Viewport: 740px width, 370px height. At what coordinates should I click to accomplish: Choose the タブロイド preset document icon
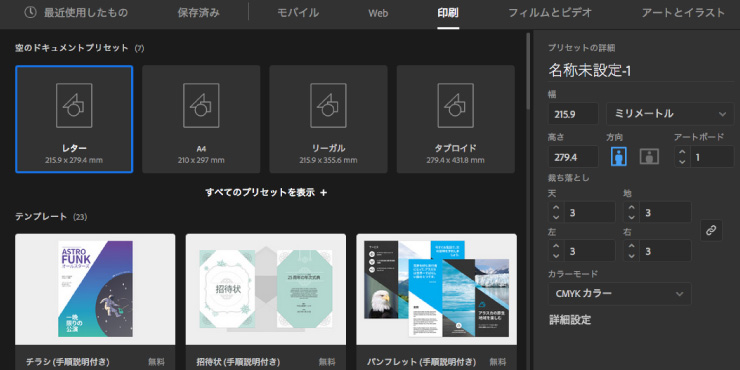click(x=455, y=106)
